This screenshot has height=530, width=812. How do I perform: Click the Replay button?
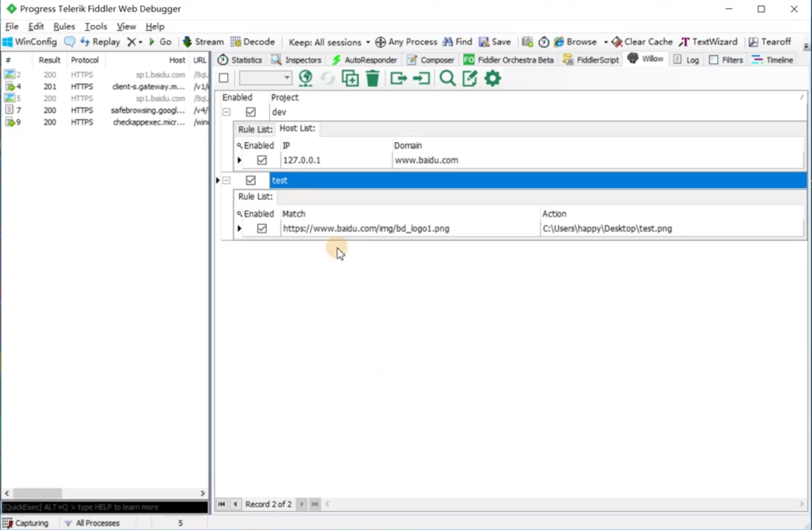pyautogui.click(x=100, y=42)
